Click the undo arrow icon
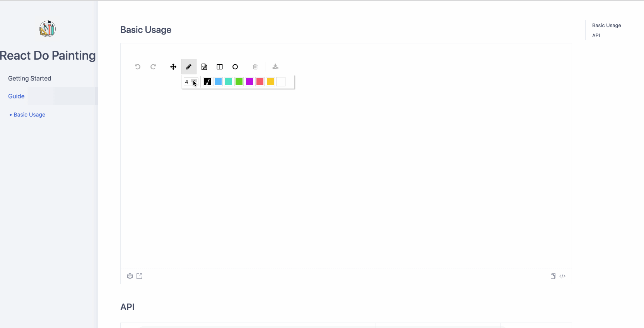This screenshot has width=644, height=328. click(x=138, y=67)
